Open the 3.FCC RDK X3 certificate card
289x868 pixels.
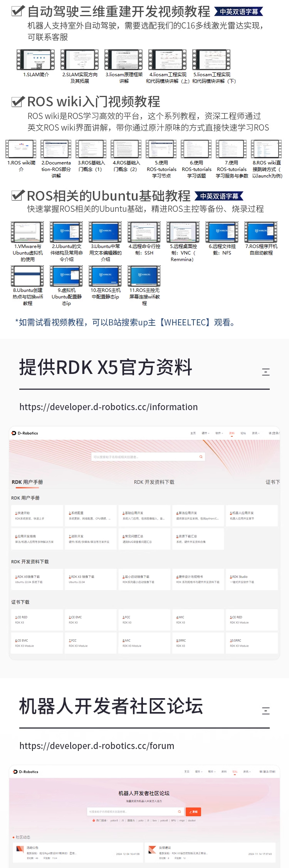tap(144, 620)
